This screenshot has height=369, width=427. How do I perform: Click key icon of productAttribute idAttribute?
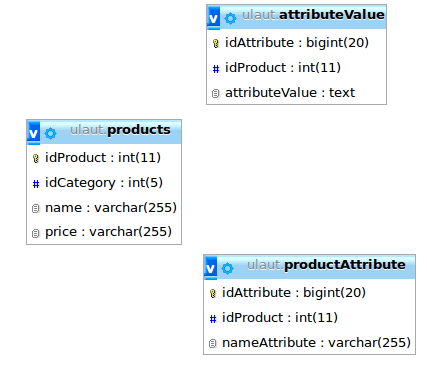click(x=213, y=294)
